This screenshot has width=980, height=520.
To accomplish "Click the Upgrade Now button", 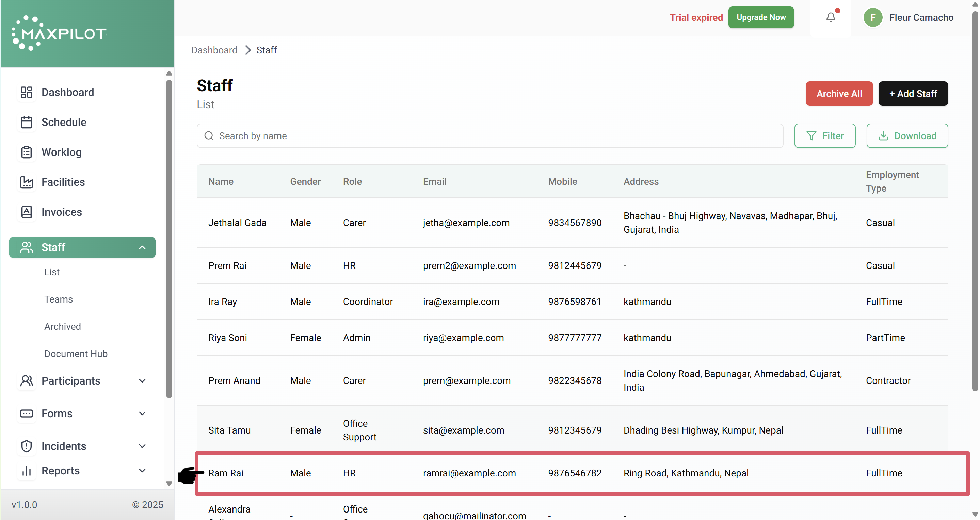I will tap(761, 17).
